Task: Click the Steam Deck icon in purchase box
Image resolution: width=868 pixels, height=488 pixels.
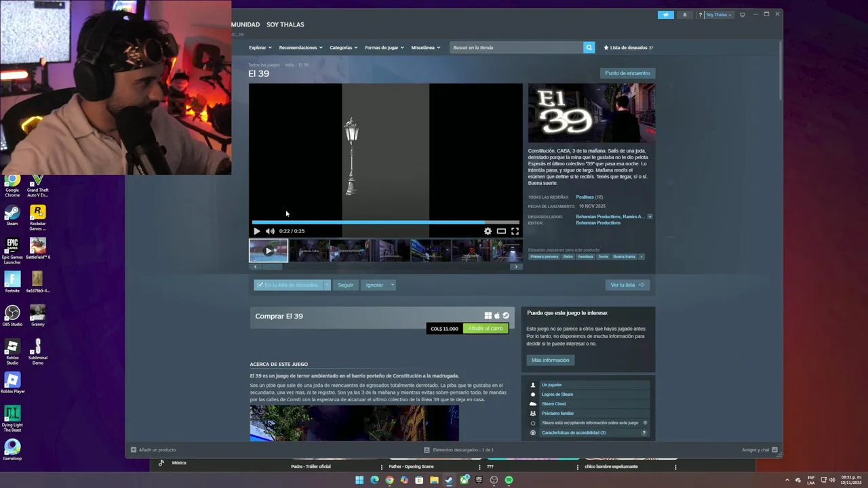Action: click(x=506, y=316)
